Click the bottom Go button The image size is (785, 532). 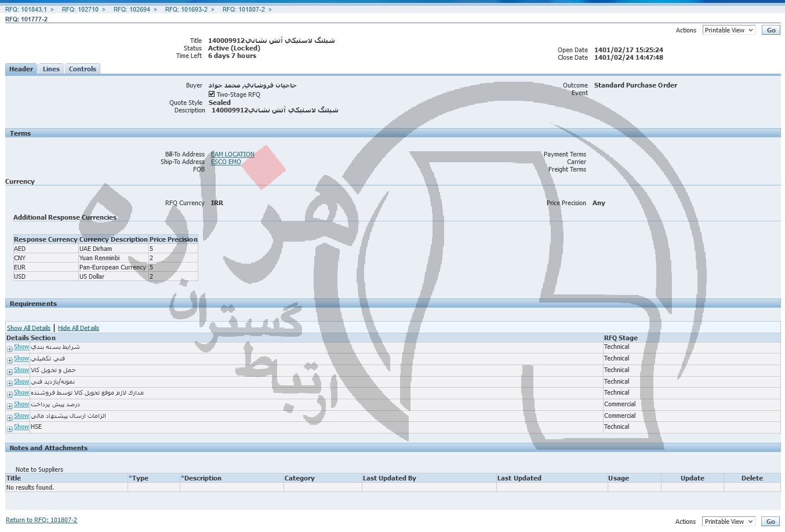coord(771,522)
